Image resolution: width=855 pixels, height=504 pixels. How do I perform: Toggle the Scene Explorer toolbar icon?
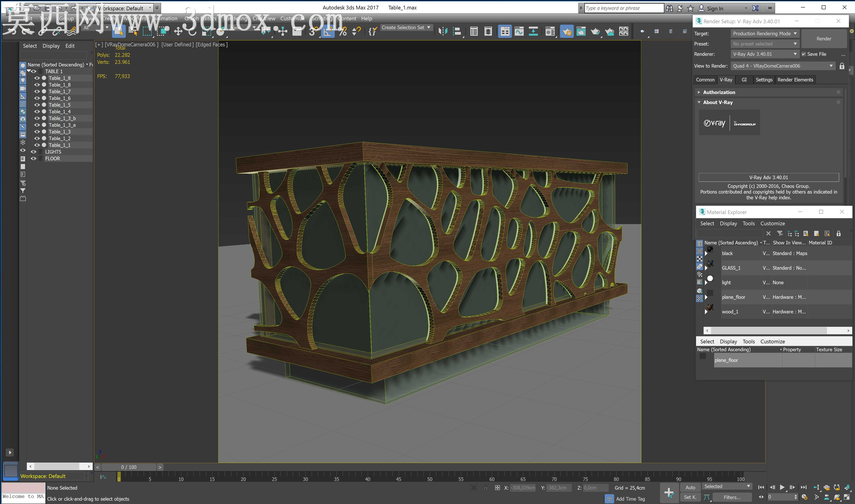[474, 32]
